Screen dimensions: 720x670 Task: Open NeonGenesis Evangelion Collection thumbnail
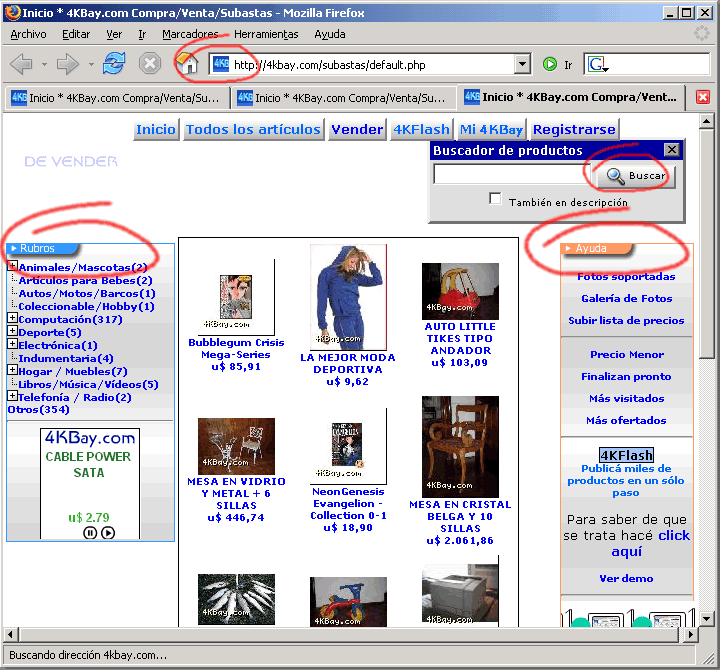pos(347,445)
